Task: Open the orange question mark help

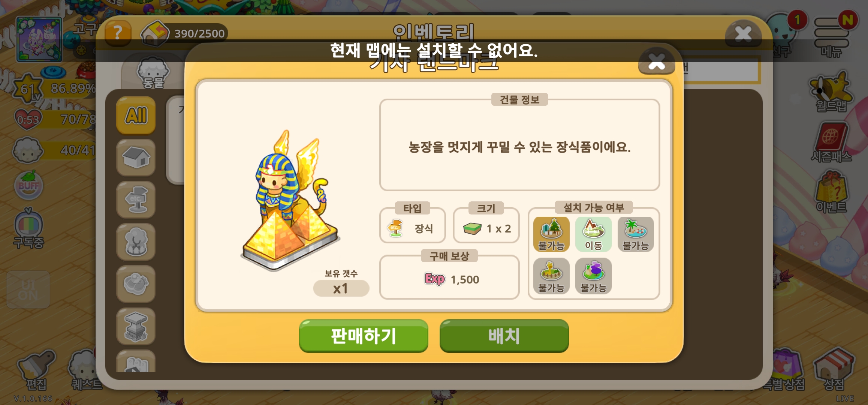Action: (118, 33)
